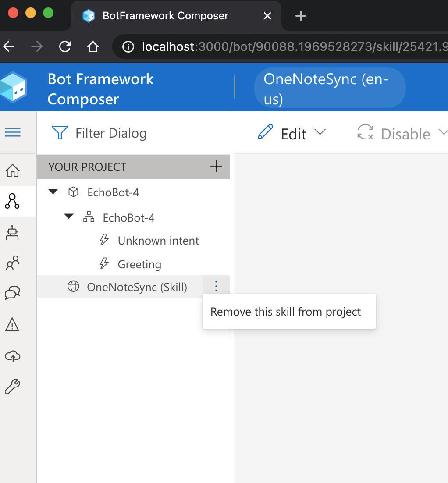Screen dimensions: 448x483
Task: Click the Unknown intent lightning icon
Action: 104,240
